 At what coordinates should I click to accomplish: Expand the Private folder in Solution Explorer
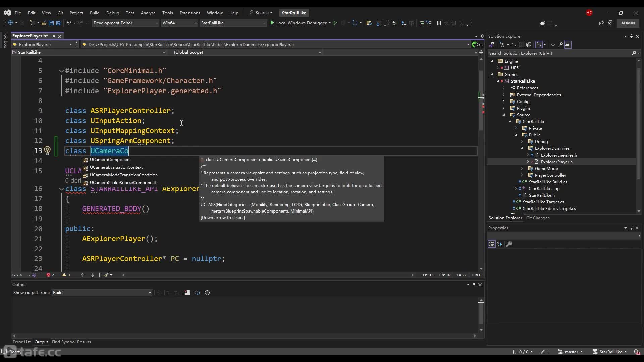click(x=516, y=128)
